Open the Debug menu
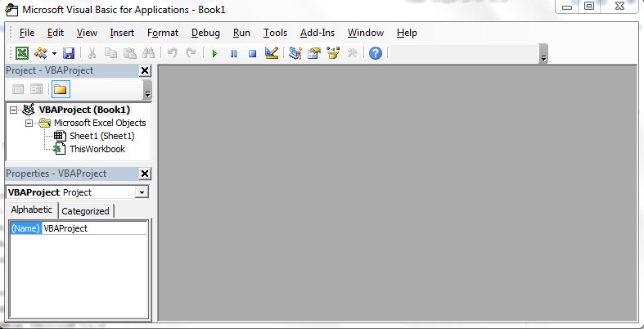Image resolution: width=644 pixels, height=329 pixels. (x=205, y=33)
